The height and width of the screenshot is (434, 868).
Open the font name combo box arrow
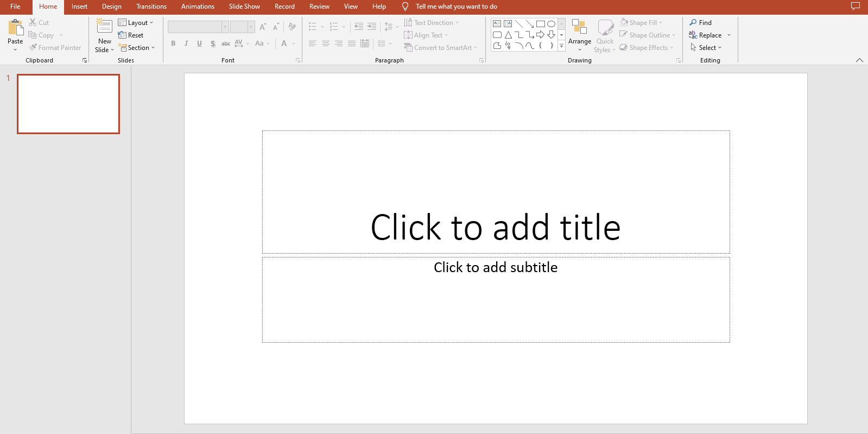click(225, 27)
